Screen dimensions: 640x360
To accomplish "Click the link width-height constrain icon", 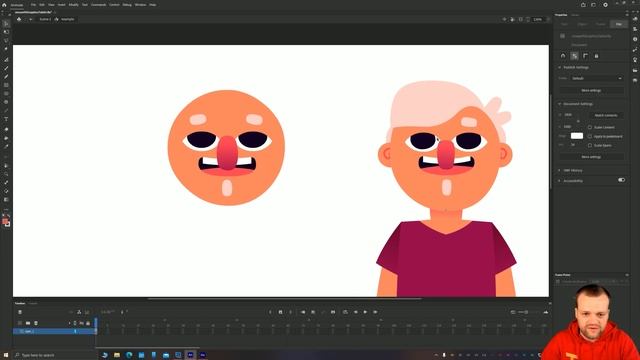I will click(578, 121).
